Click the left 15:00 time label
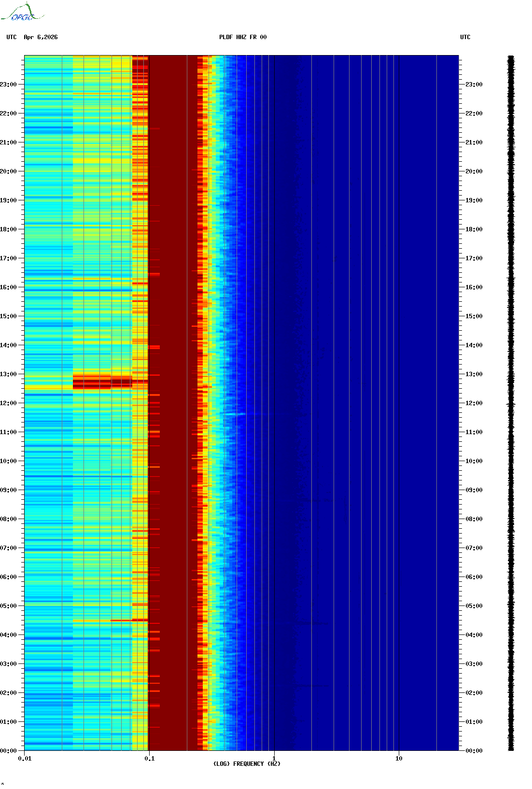This screenshot has width=532, height=789. [8, 316]
